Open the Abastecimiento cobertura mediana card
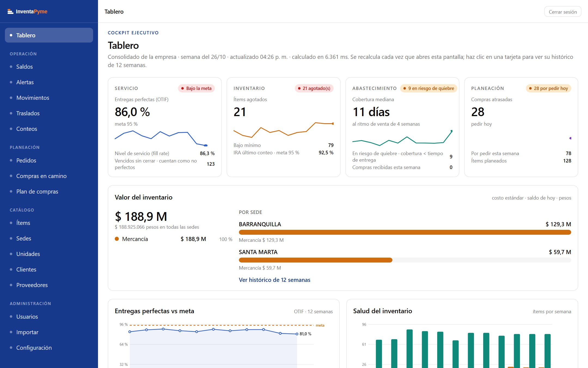Viewport: 588px width, 368px height. click(402, 127)
